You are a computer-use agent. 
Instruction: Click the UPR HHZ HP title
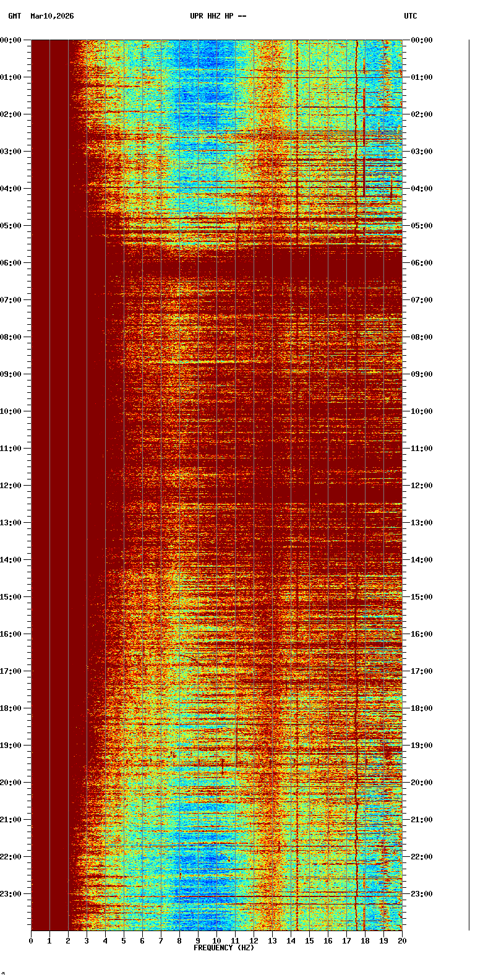click(218, 16)
